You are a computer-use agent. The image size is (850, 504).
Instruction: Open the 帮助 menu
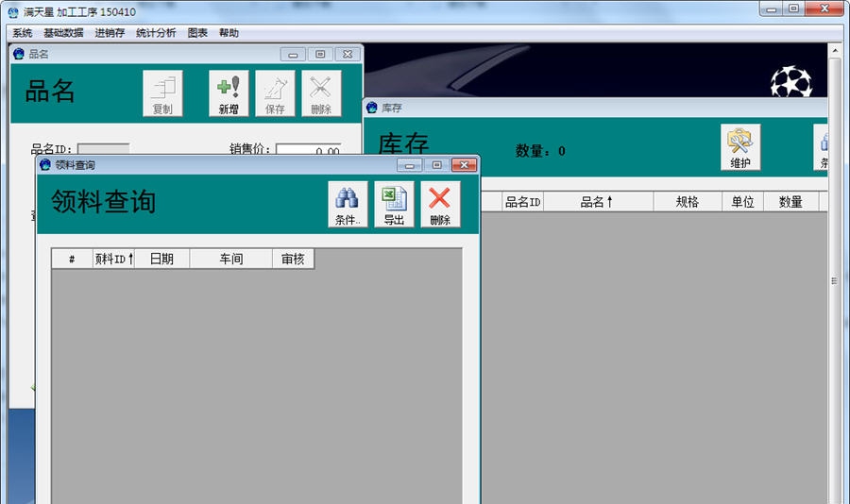pyautogui.click(x=229, y=33)
